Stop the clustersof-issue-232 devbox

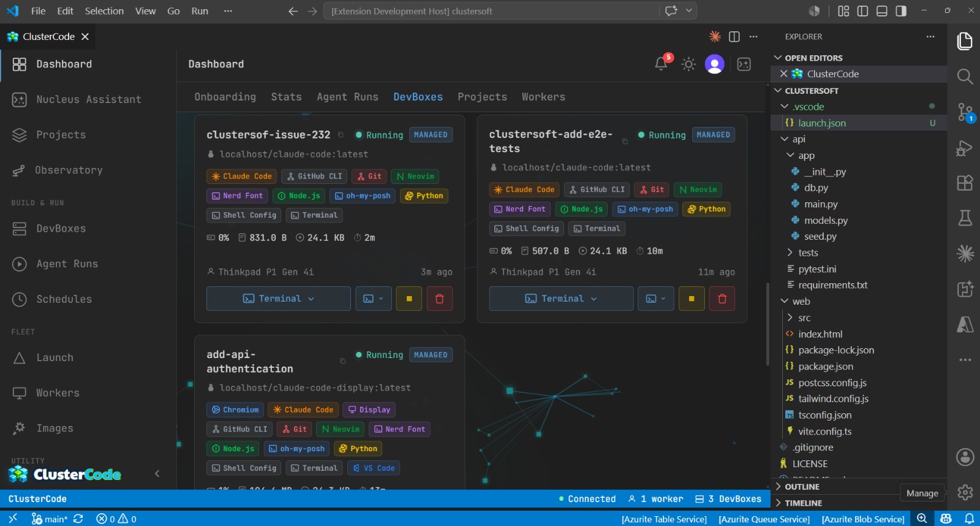(409, 299)
